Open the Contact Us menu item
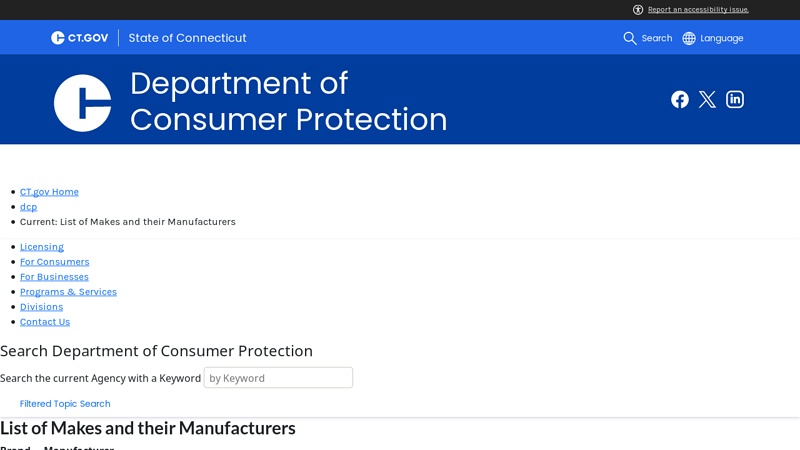Image resolution: width=800 pixels, height=450 pixels. (x=45, y=322)
